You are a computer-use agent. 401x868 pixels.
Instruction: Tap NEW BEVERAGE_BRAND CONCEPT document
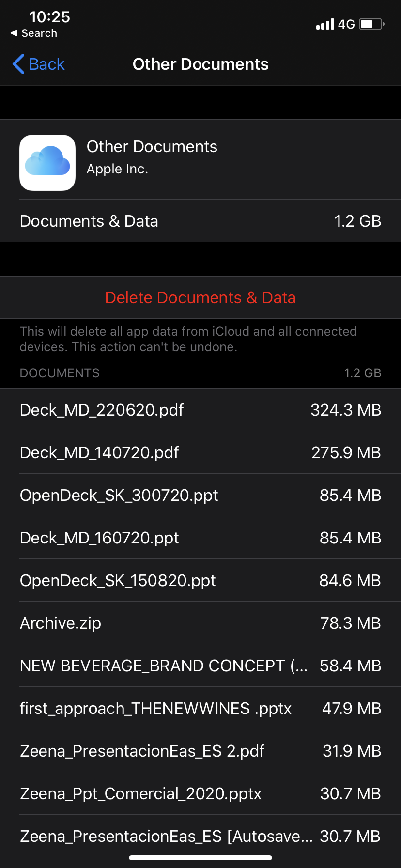pyautogui.click(x=200, y=666)
